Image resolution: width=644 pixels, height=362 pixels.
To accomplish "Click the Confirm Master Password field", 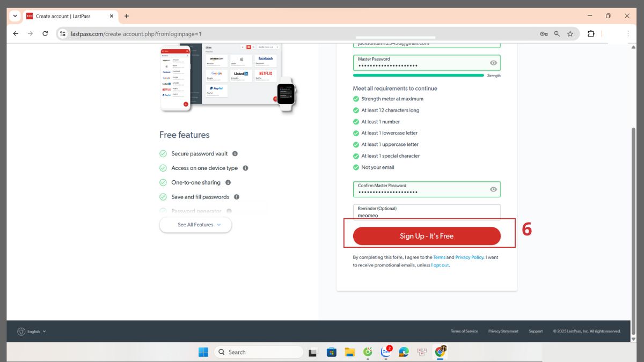I will pyautogui.click(x=427, y=189).
